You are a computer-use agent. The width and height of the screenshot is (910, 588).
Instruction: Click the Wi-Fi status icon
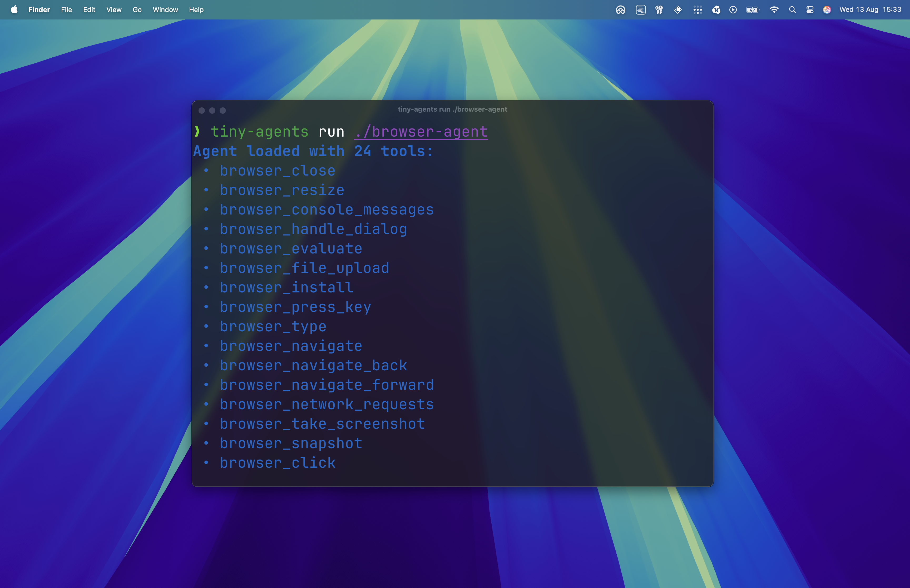(774, 9)
